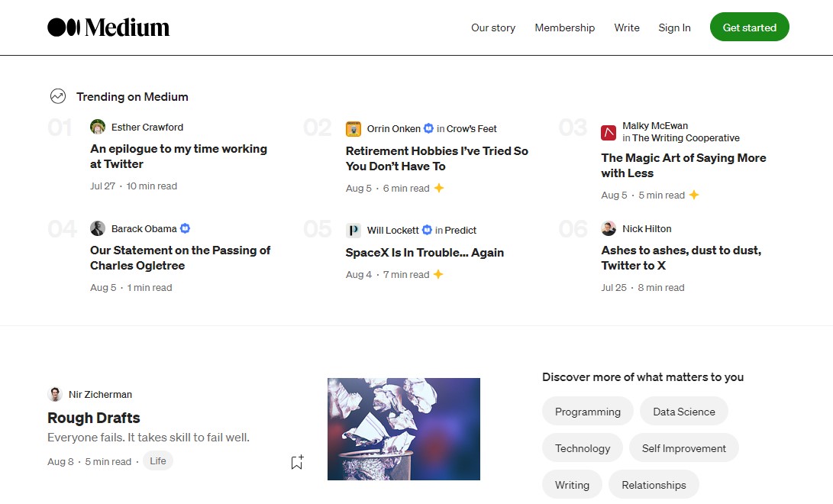This screenshot has width=833, height=504.
Task: Click the Life tag on Rough Drafts
Action: 158,460
